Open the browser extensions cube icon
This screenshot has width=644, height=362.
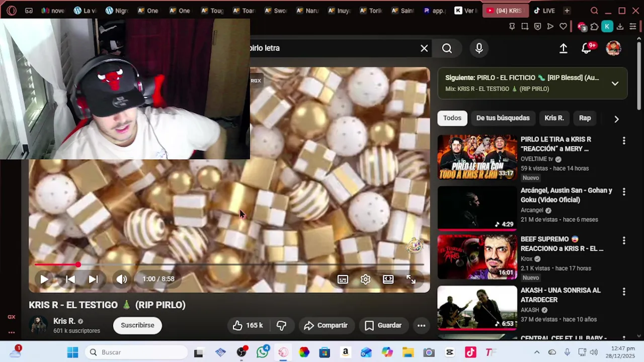click(x=594, y=27)
